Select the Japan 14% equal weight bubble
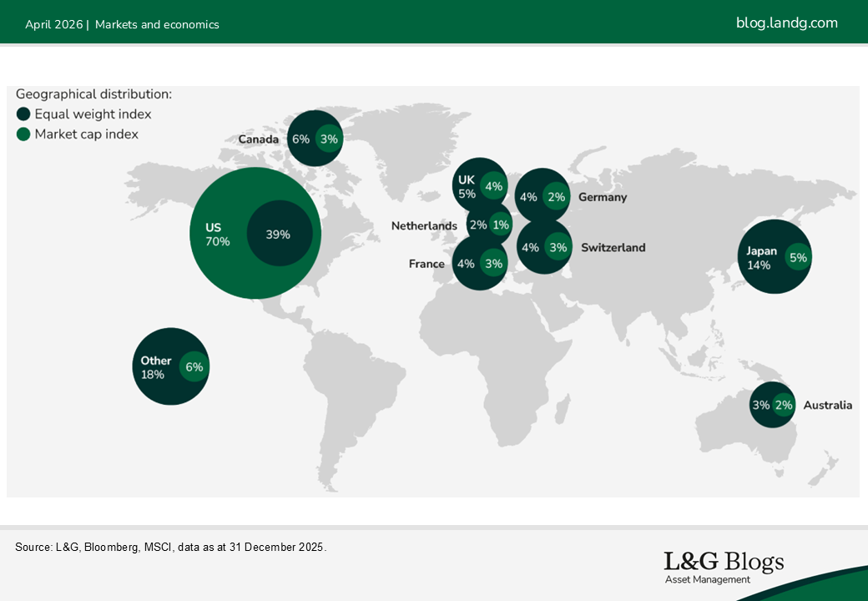Image resolution: width=868 pixels, height=601 pixels. click(x=759, y=258)
